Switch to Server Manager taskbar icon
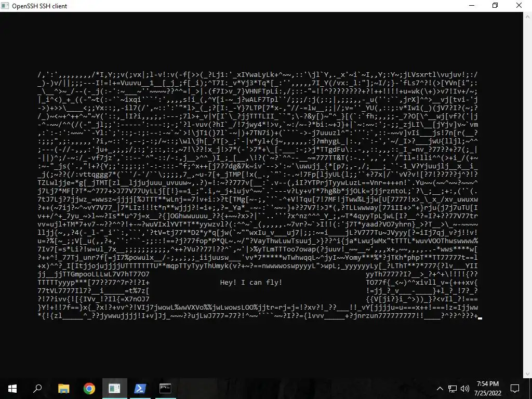The image size is (532, 399). (x=115, y=389)
